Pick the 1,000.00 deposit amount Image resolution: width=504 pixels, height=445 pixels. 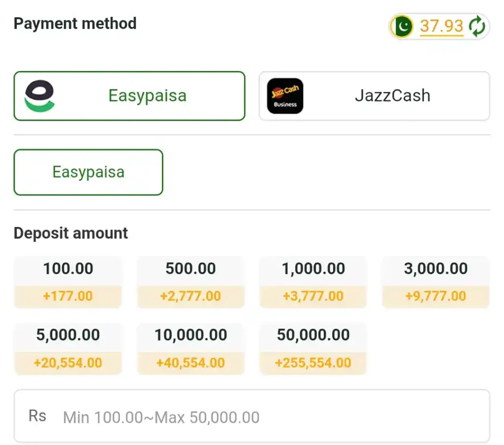(313, 282)
